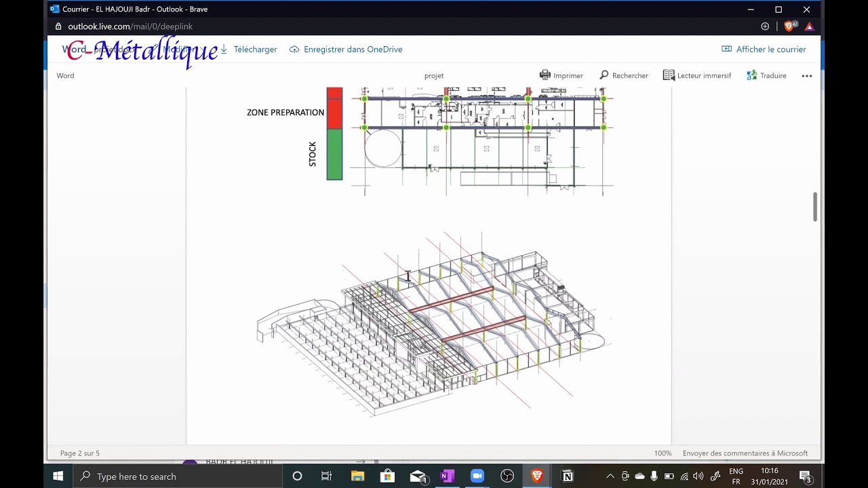
Task: Show hidden tray icons chevron
Action: 610,476
